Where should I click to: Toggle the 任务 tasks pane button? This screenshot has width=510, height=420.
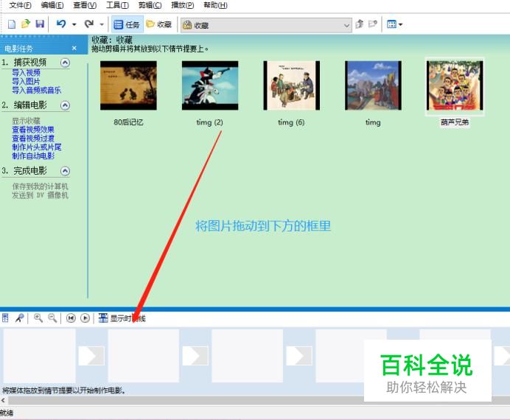(x=128, y=24)
